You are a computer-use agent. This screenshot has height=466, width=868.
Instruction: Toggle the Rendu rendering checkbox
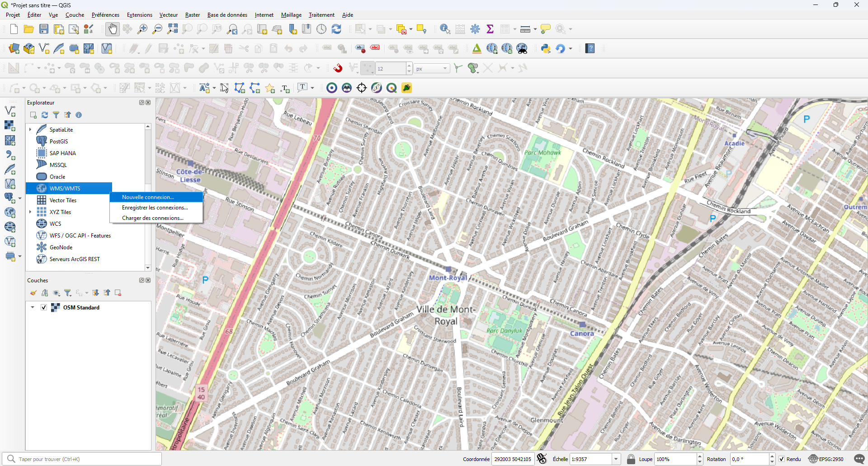[782, 459]
